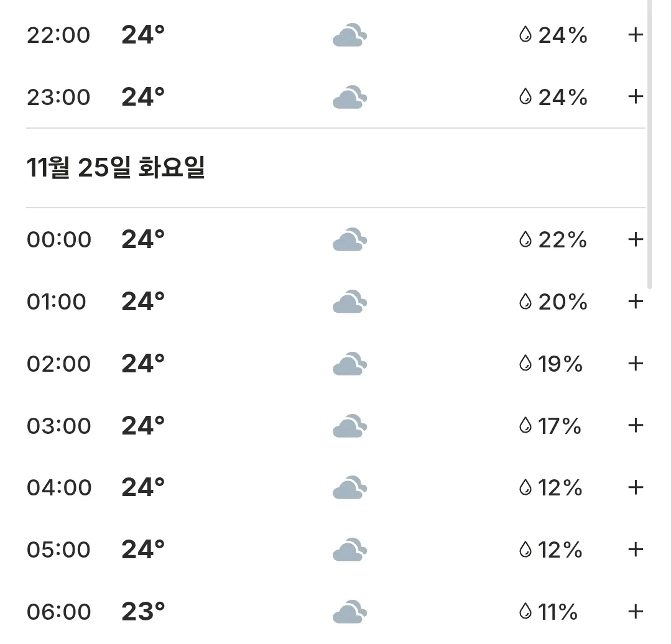Open the 05:00 forecast details

(x=636, y=550)
